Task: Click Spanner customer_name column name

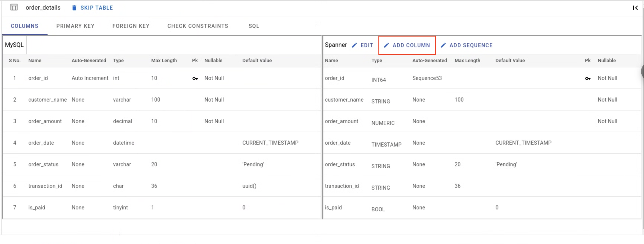Action: click(x=344, y=100)
